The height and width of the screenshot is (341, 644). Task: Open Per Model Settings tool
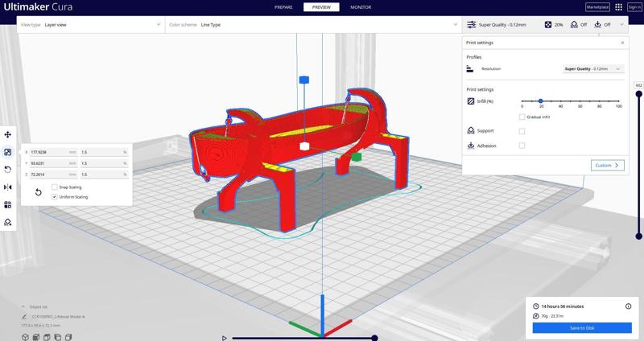click(x=7, y=205)
